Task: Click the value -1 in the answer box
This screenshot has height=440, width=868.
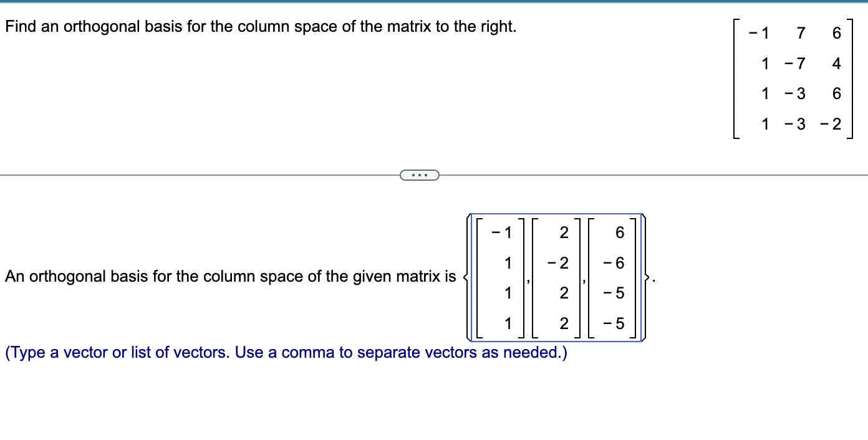Action: coord(501,232)
